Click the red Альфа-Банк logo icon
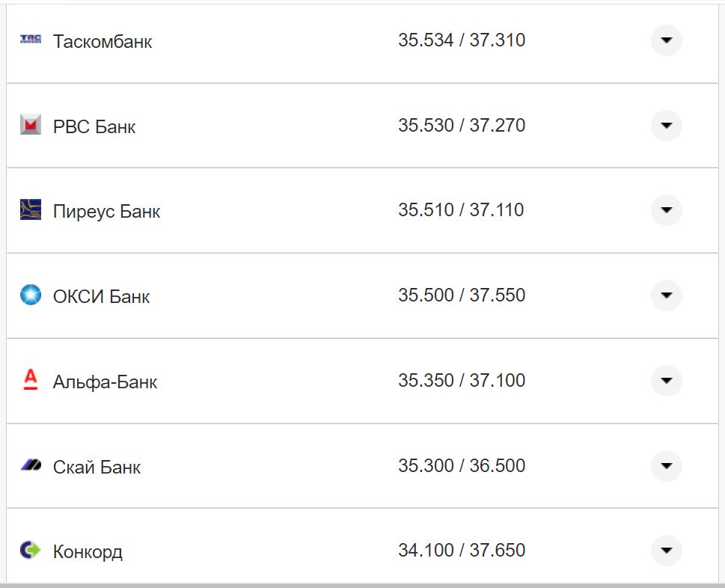 click(x=31, y=380)
